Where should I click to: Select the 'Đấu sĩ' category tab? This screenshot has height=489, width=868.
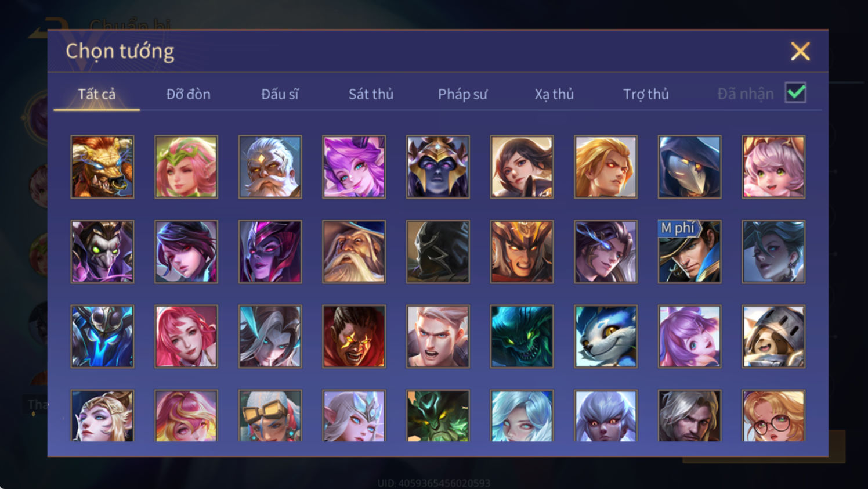pyautogui.click(x=280, y=94)
